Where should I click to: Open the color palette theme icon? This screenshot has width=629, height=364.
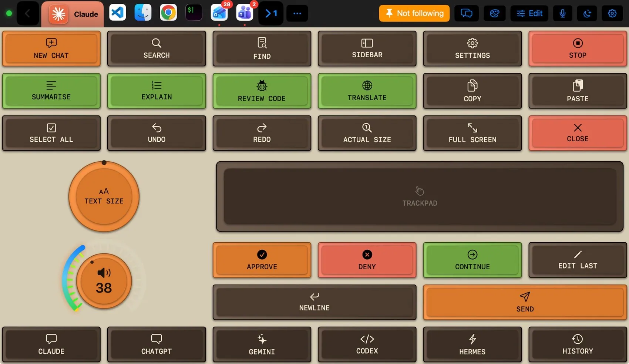point(494,14)
